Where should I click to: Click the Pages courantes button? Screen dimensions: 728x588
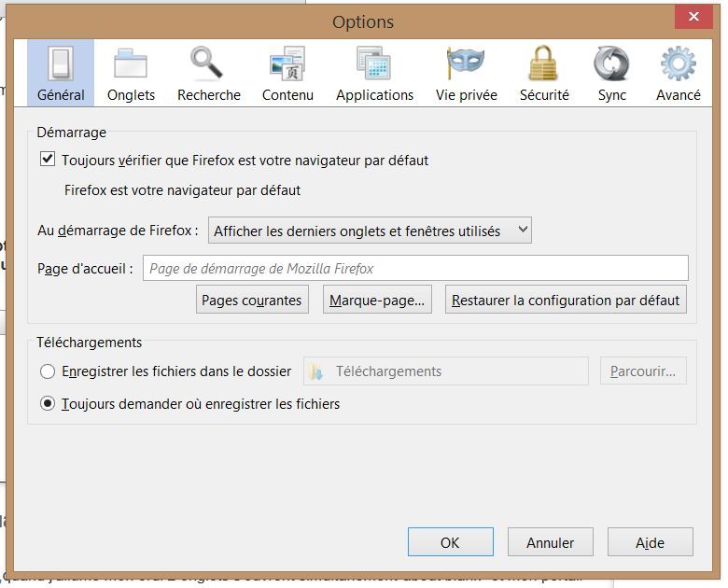click(252, 300)
